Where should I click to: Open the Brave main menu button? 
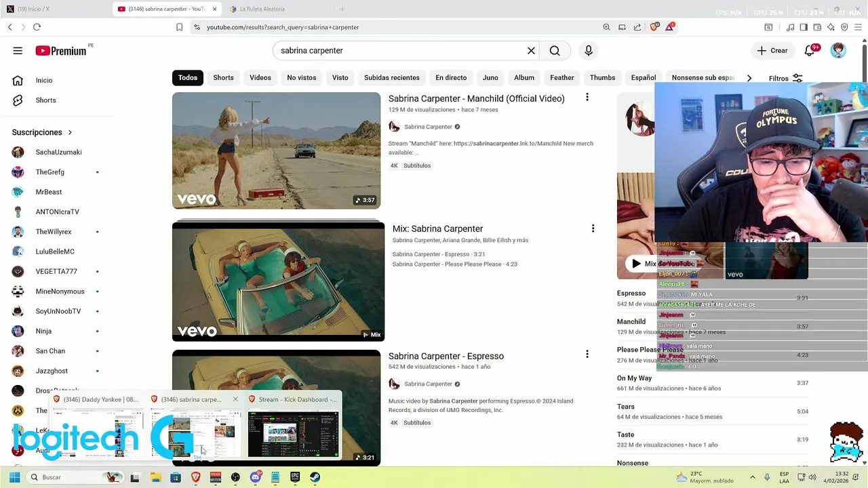point(858,27)
